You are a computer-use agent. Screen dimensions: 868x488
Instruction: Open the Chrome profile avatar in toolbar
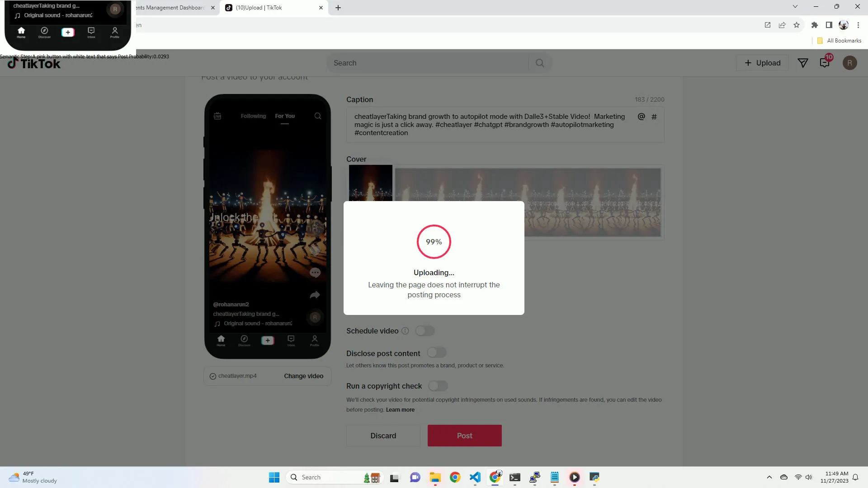click(844, 25)
